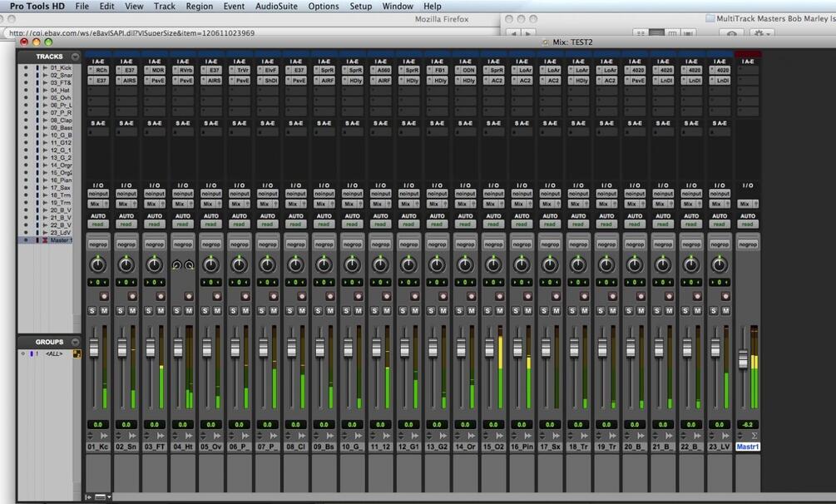Image resolution: width=836 pixels, height=504 pixels.
Task: Click the RVrb insert on the fourth channel
Action: tap(186, 71)
